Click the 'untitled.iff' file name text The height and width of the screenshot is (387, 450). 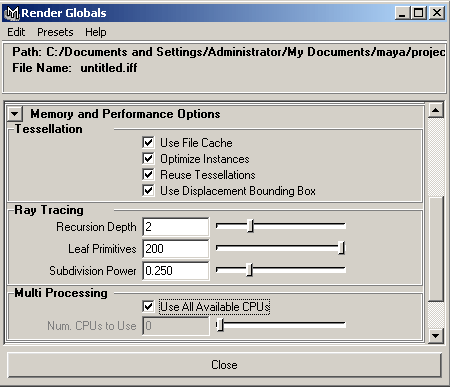[x=109, y=68]
